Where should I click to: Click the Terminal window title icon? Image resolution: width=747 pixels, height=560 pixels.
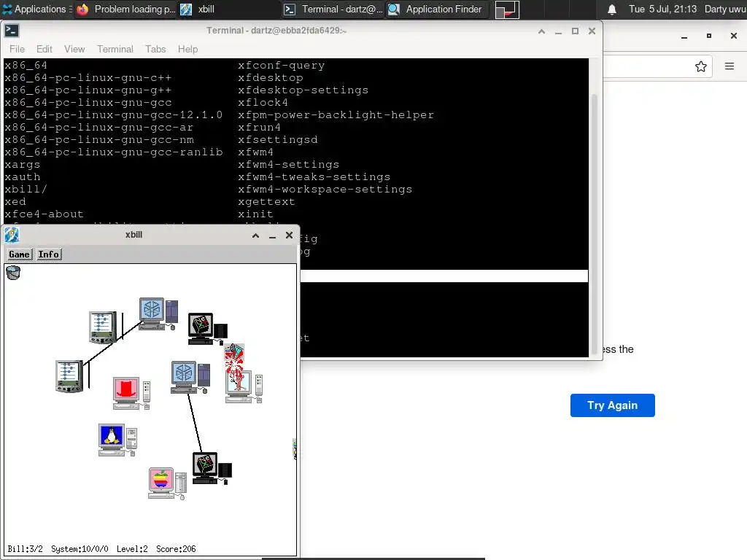point(12,31)
